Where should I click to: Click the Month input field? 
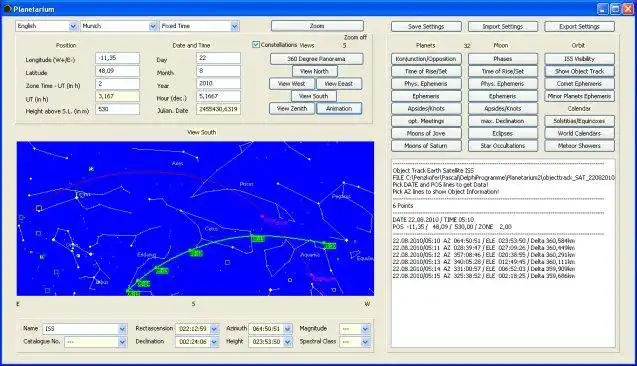click(x=218, y=71)
